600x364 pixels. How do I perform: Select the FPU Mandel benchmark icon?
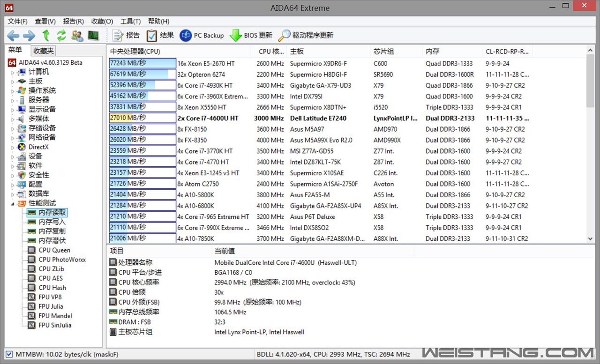point(32,316)
